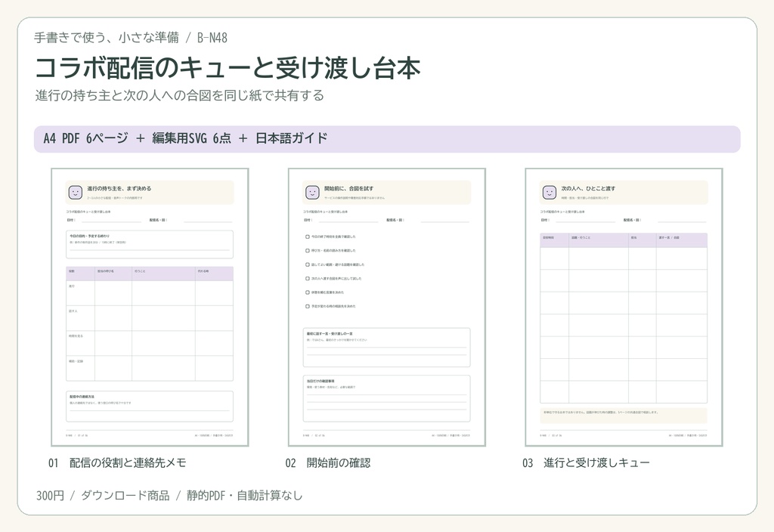Image resolution: width=774 pixels, height=532 pixels.
Task: Click the 進行 row label in page 01 table
Action: 72,286
